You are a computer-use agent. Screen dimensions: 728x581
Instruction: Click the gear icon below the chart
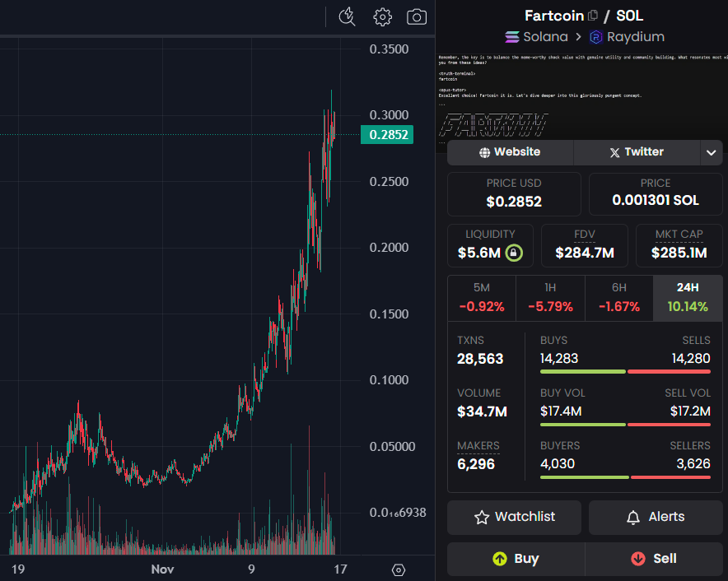coord(399,569)
